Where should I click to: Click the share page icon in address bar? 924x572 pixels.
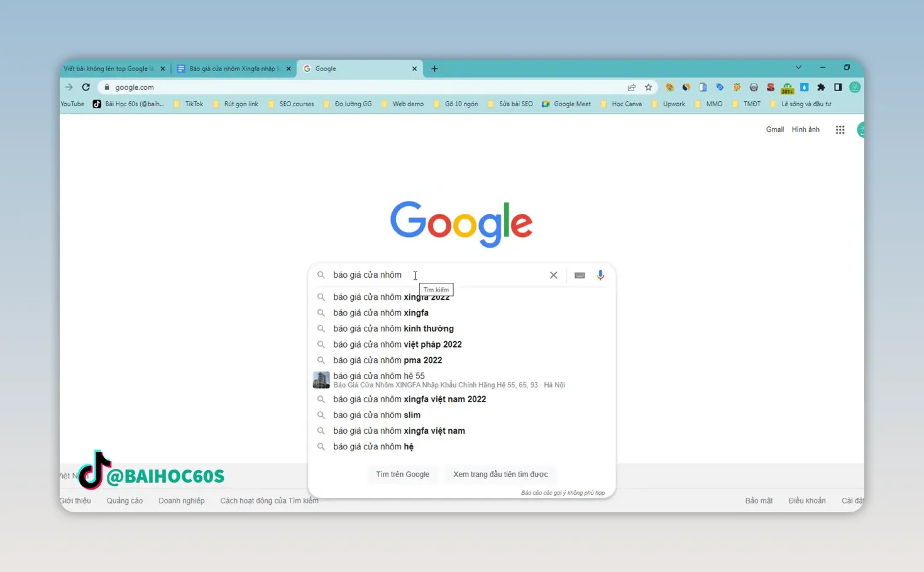[x=632, y=87]
